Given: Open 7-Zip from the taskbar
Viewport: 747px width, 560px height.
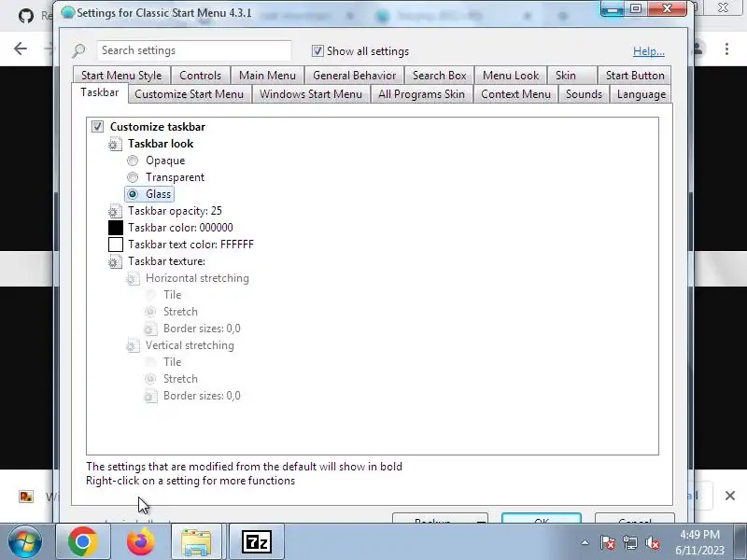Looking at the screenshot, I should tap(256, 541).
